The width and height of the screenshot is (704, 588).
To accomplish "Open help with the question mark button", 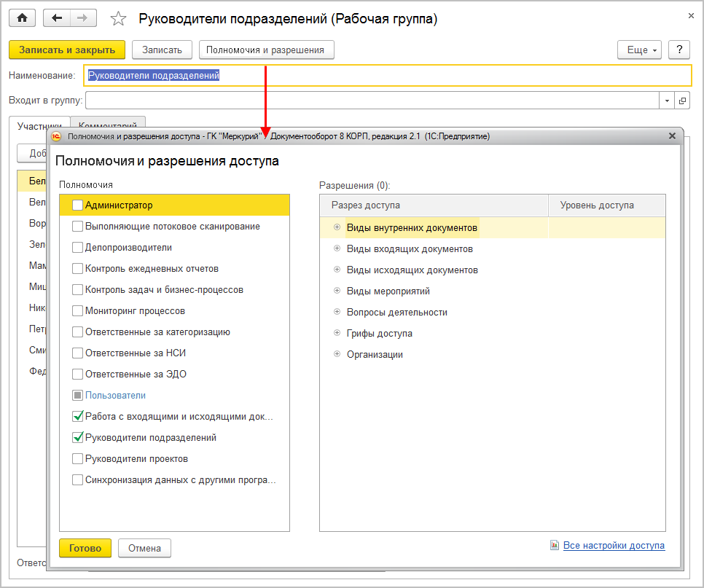I will click(x=679, y=50).
